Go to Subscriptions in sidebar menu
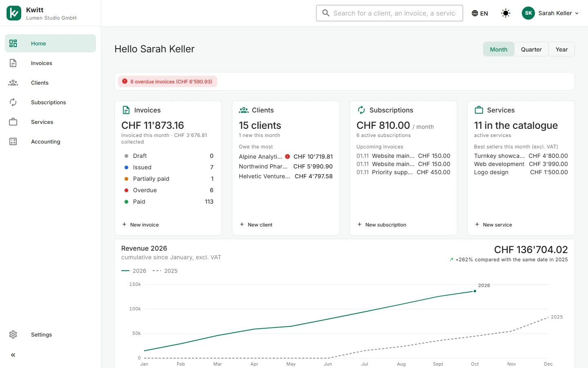588x368 pixels. tap(50, 102)
